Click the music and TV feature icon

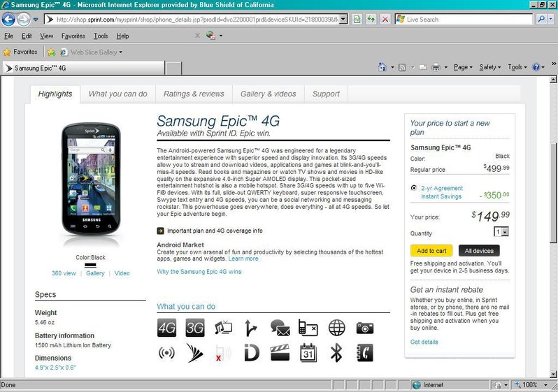coord(224,328)
